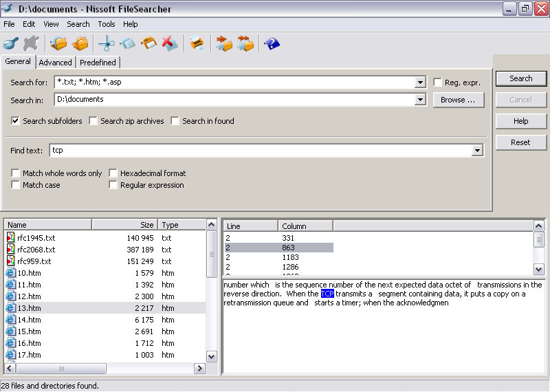Click the red X Delete toolbar icon
Screen dimensions: 550x392
(x=170, y=43)
